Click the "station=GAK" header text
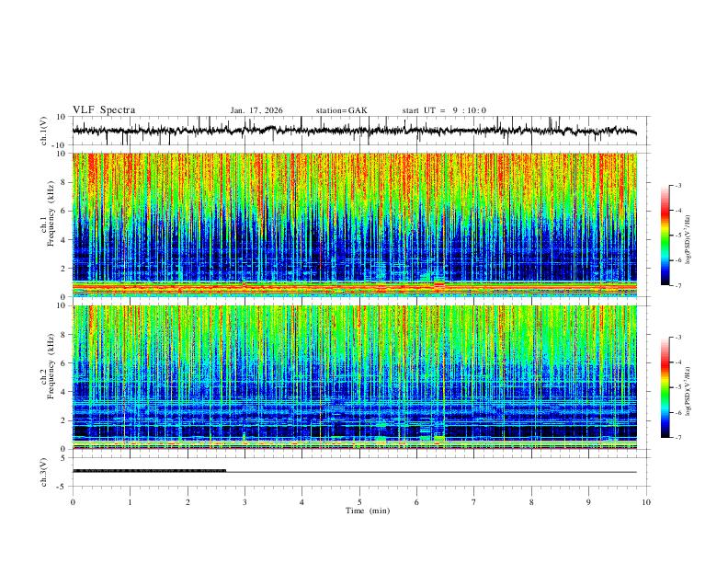728x563 pixels. tap(341, 110)
